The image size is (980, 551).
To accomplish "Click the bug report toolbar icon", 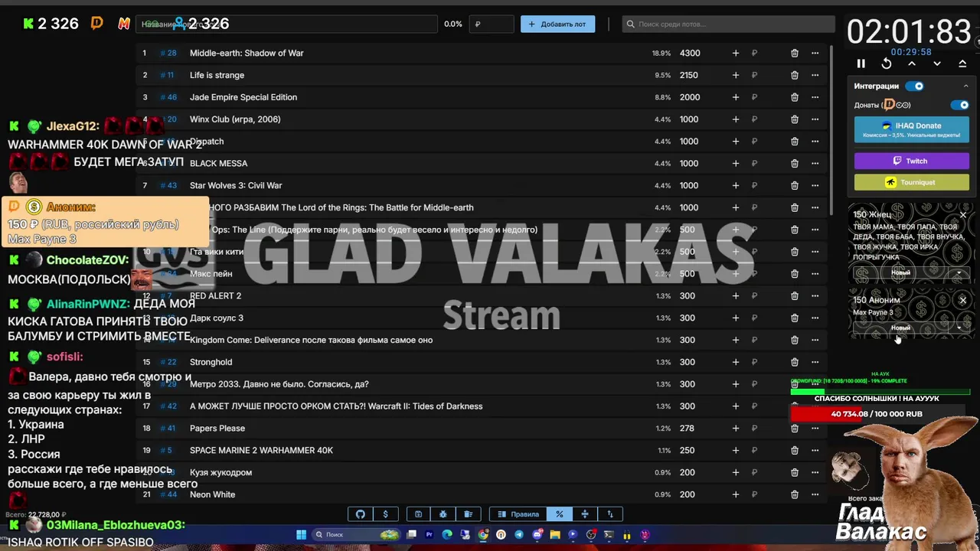I will (443, 514).
